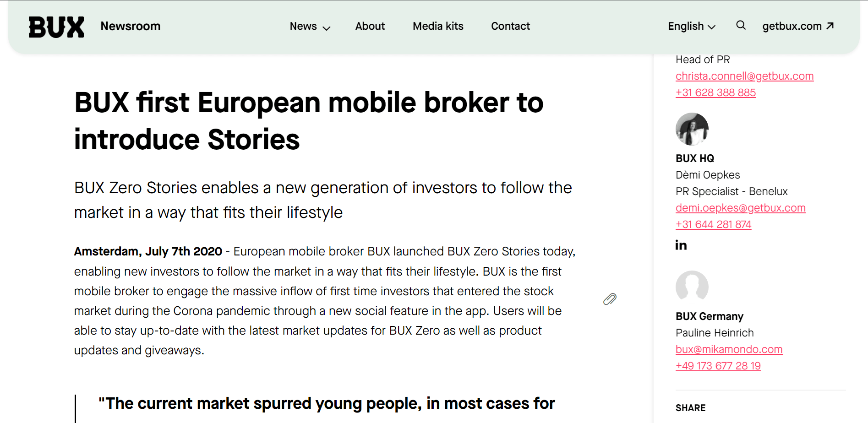Go to the About page
This screenshot has width=868, height=423.
click(370, 26)
